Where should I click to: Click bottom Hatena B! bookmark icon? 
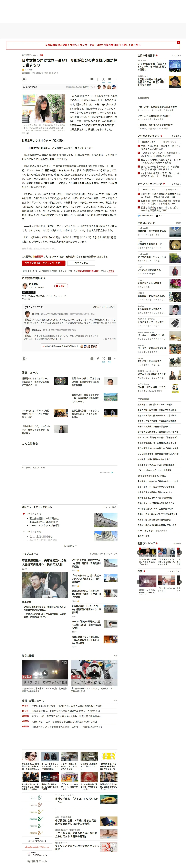click(x=109, y=358)
